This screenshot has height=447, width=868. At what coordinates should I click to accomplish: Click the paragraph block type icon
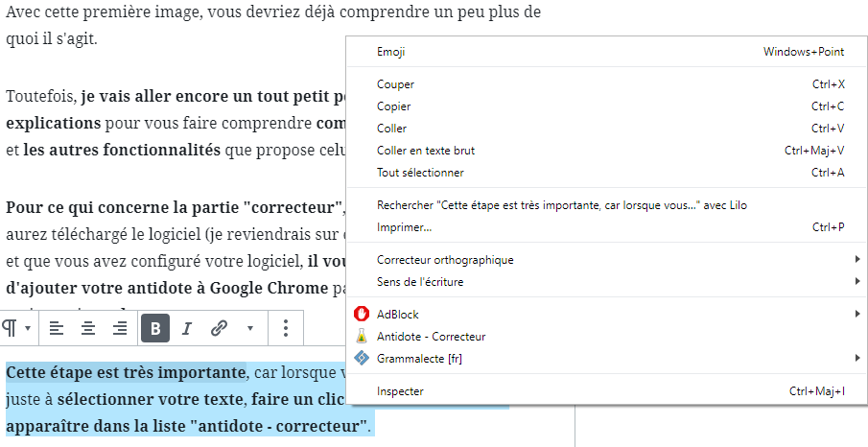click(x=10, y=328)
